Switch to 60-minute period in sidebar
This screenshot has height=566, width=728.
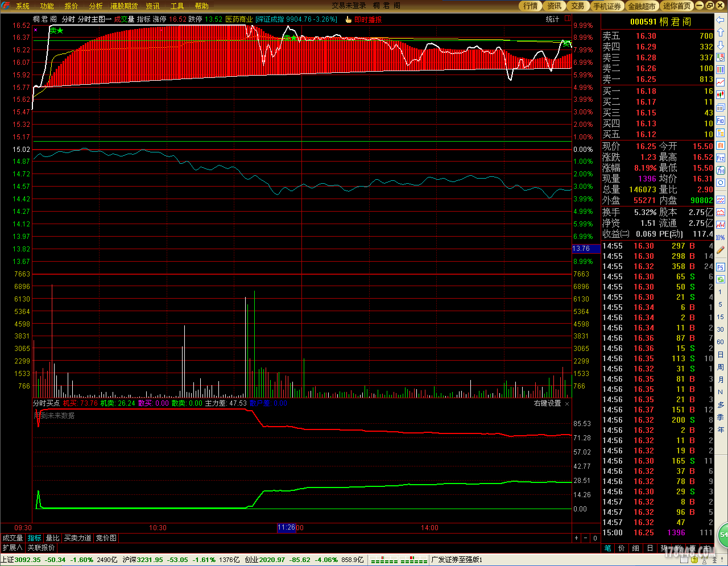point(720,342)
